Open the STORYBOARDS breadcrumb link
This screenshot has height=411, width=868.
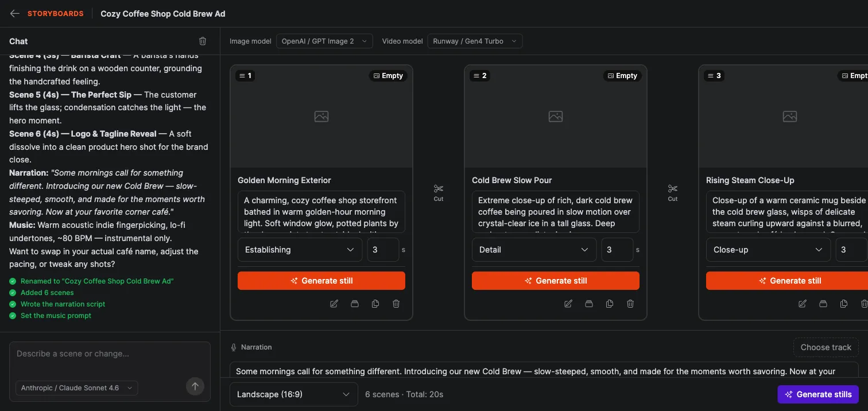click(56, 13)
